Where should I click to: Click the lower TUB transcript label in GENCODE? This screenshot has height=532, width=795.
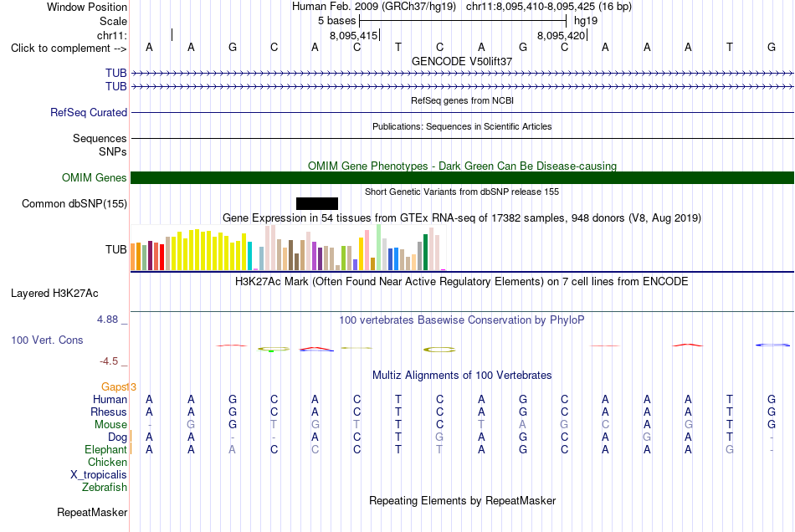(116, 87)
